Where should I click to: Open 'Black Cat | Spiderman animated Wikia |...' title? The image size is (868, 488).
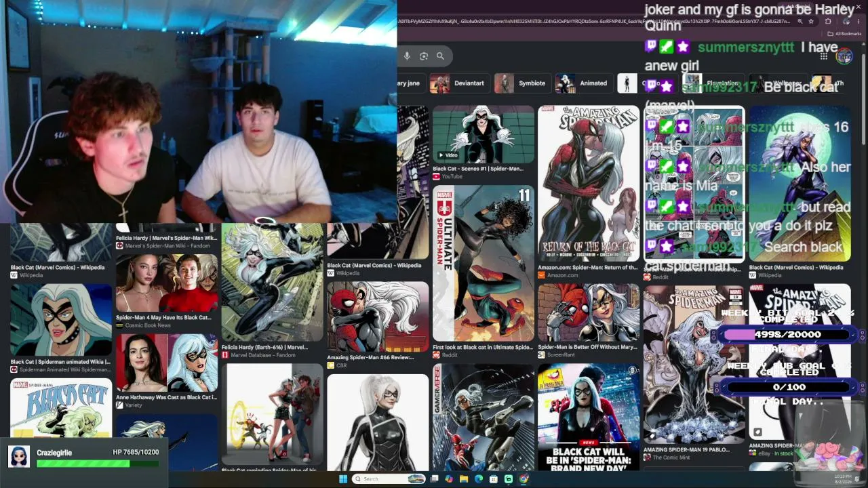pos(60,362)
